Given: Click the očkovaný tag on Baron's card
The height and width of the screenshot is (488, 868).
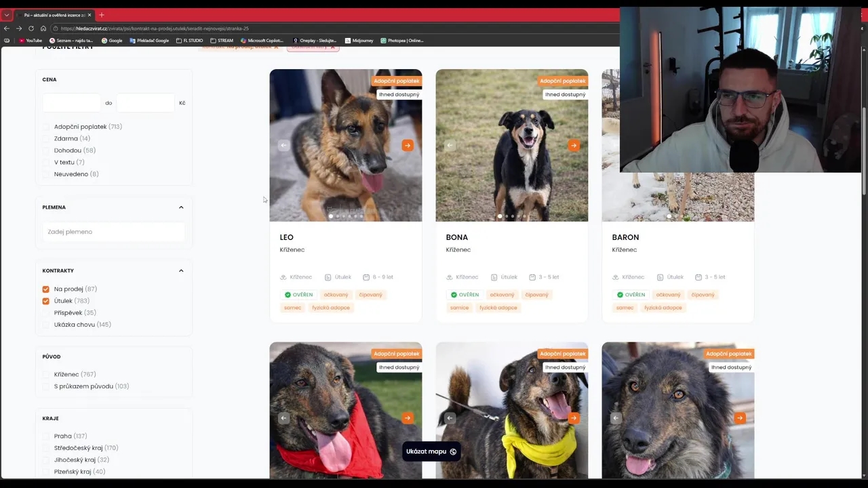Looking at the screenshot, I should point(668,295).
